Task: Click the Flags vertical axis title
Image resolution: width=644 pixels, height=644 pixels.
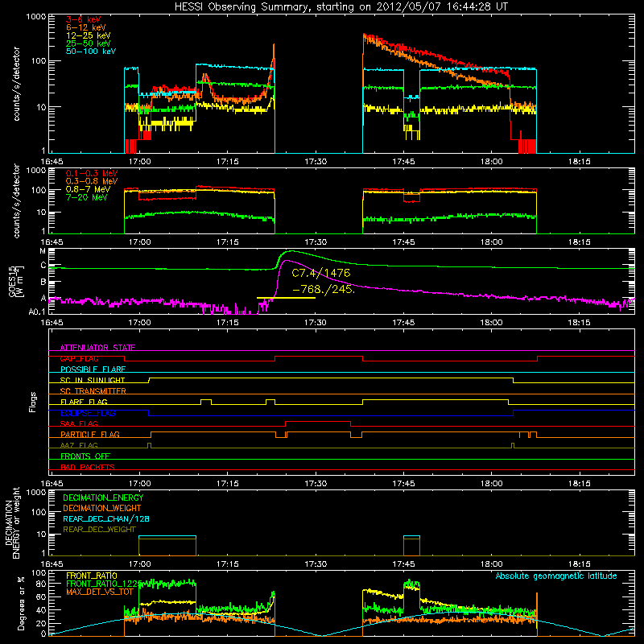Action: coord(33,402)
